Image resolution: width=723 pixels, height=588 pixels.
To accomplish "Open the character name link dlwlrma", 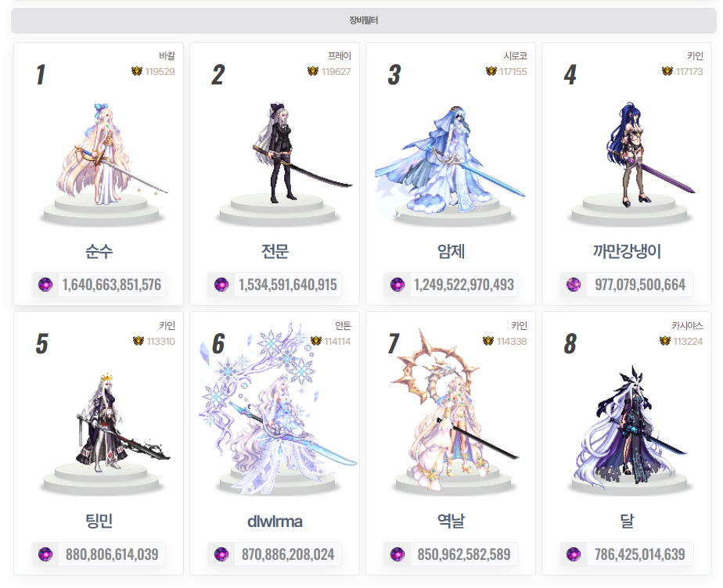I will point(275,522).
